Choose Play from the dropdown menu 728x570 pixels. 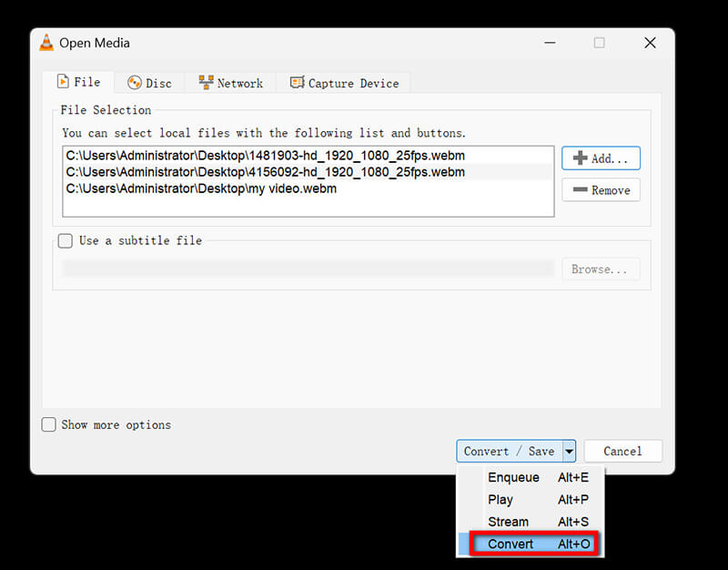531,500
